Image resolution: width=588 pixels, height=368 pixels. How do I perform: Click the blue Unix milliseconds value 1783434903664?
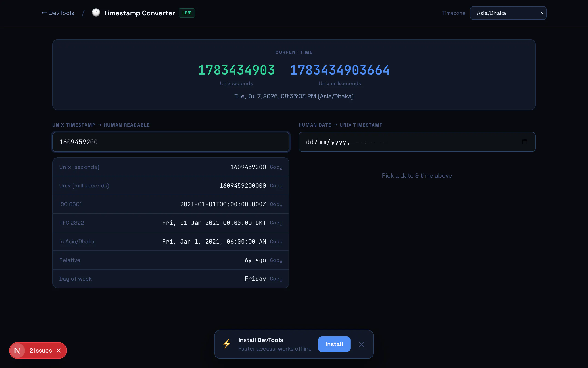(340, 70)
